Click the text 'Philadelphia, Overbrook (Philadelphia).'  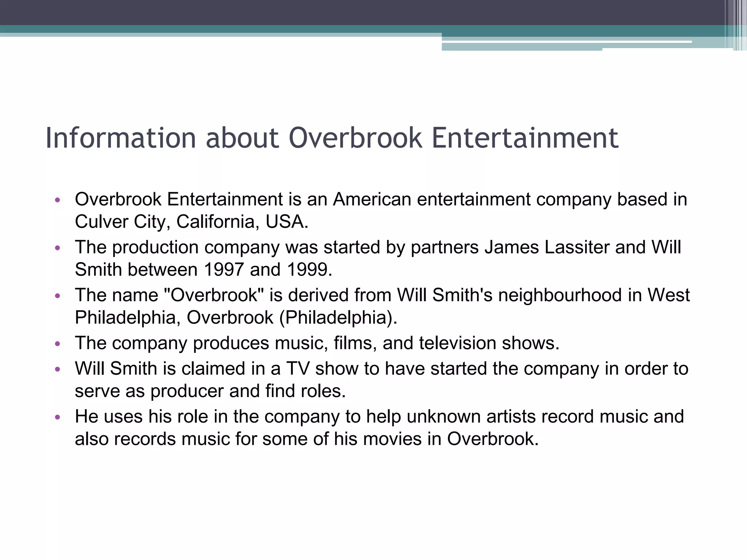click(x=236, y=318)
